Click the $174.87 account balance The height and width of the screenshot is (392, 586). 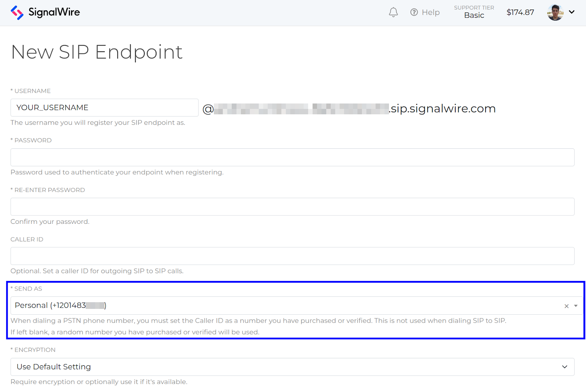(520, 12)
